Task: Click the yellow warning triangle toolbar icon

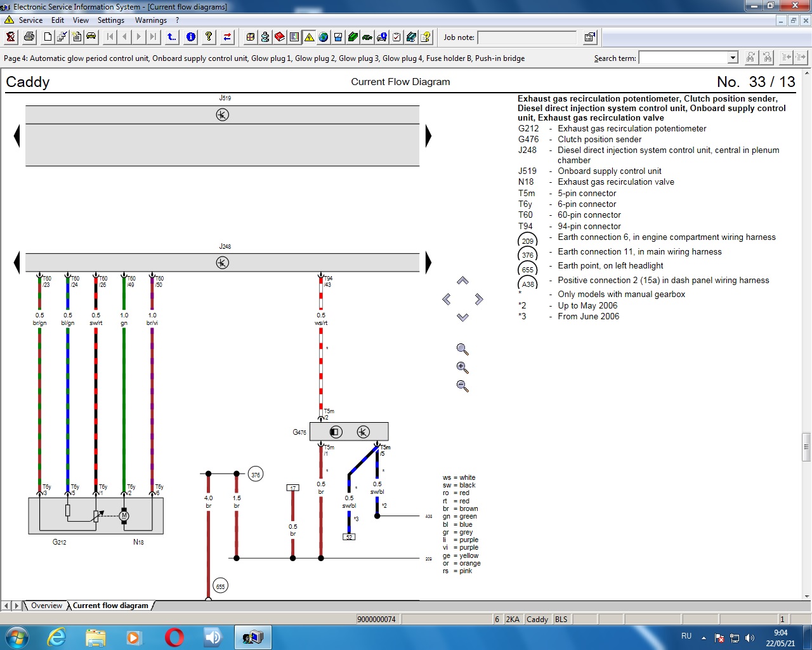Action: click(309, 37)
